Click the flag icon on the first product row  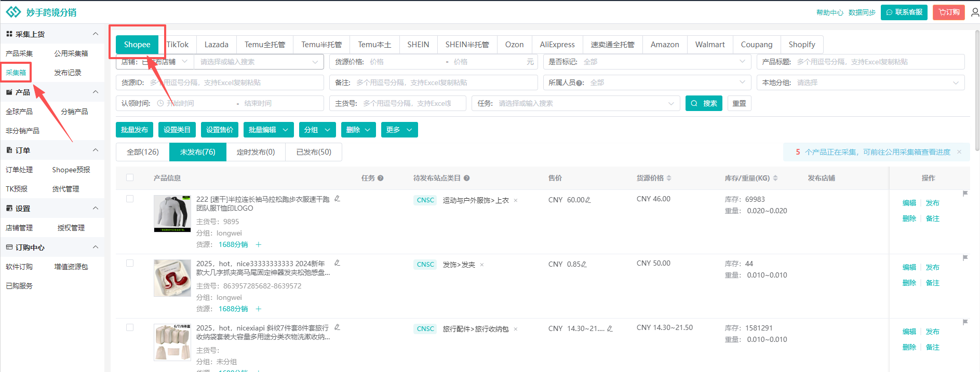point(965,194)
